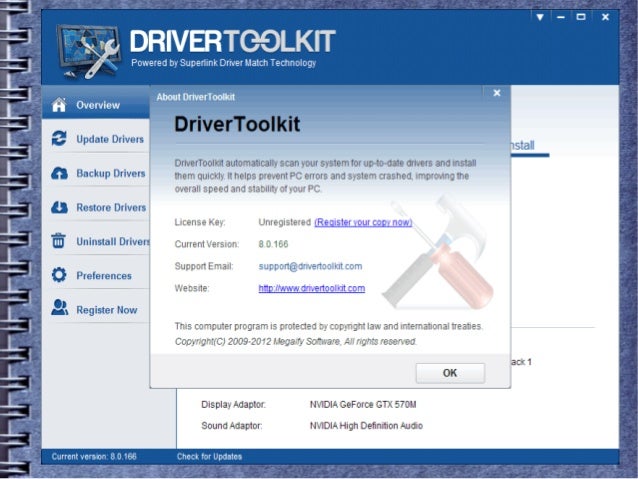Close the DriverToolkit main window

[x=605, y=17]
